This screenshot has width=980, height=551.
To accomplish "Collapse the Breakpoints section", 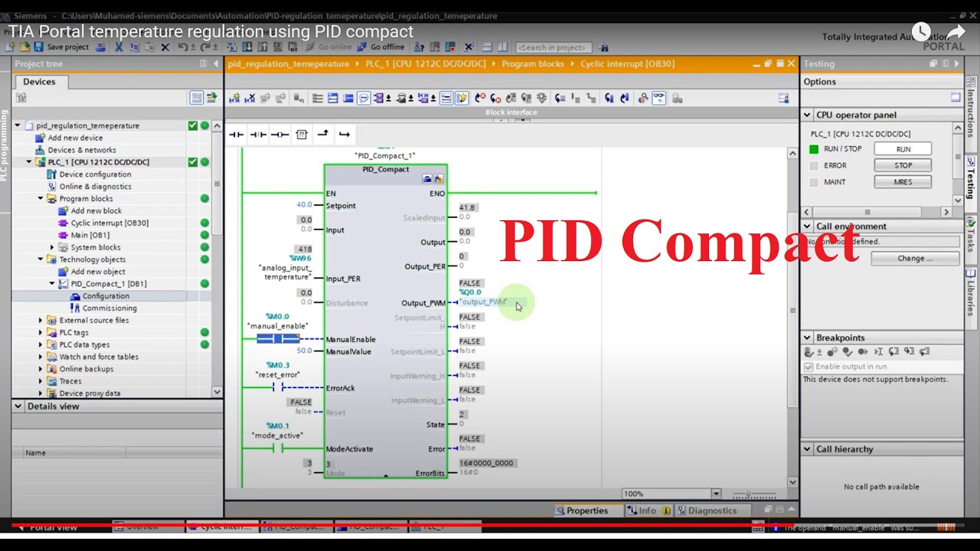I will (807, 337).
